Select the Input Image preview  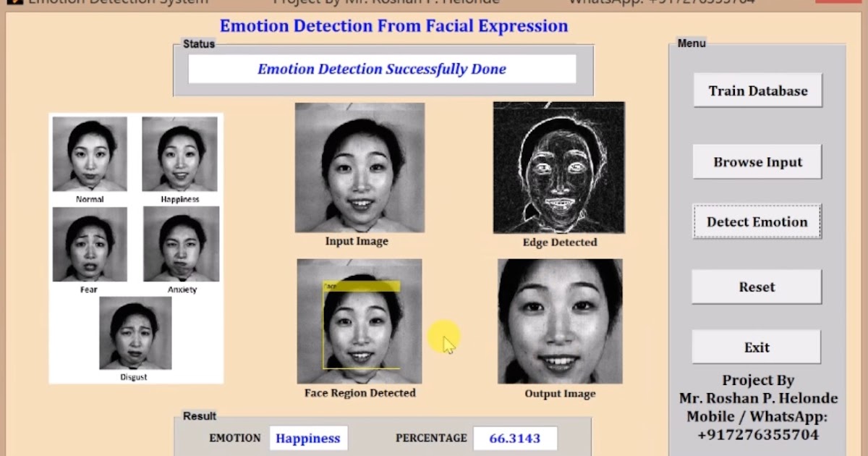[359, 168]
